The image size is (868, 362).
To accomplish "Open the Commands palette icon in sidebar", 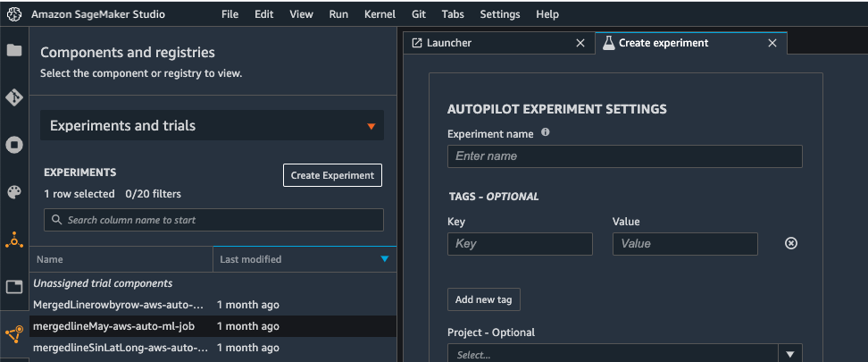I will (x=13, y=192).
